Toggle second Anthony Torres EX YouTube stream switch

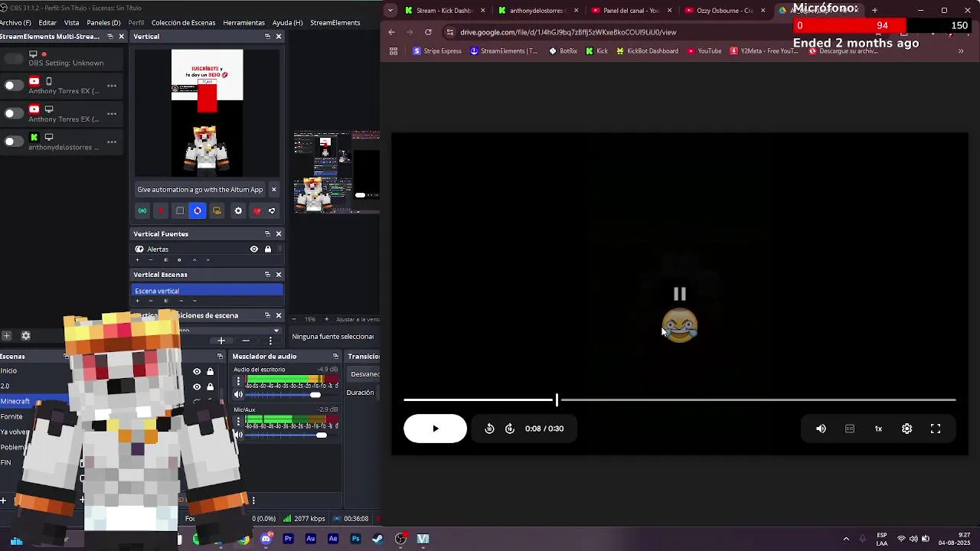click(14, 113)
